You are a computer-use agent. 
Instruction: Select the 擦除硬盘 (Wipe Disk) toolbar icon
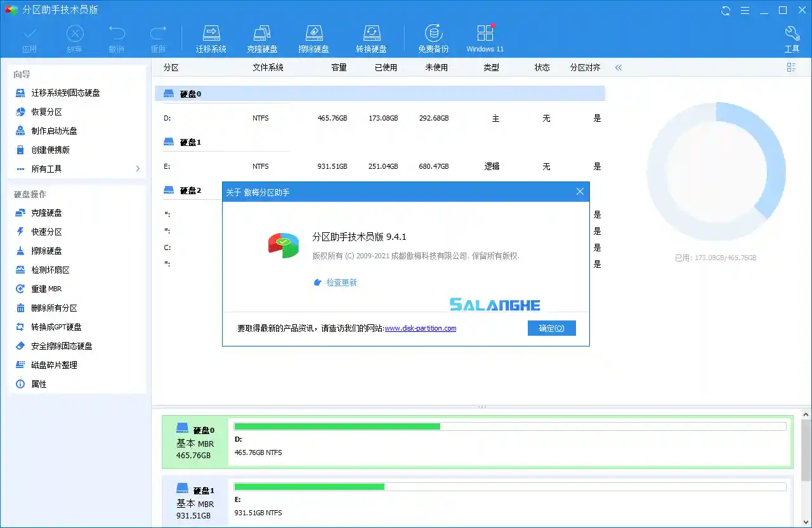314,36
